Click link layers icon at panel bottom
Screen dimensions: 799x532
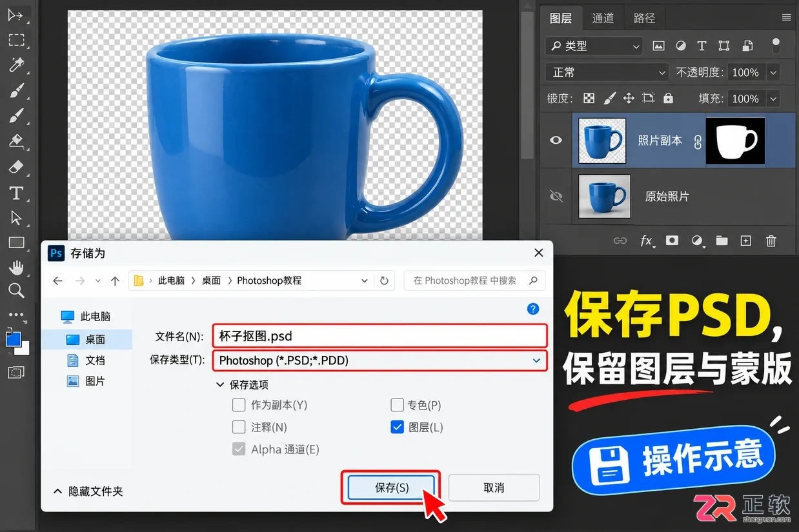[620, 241]
